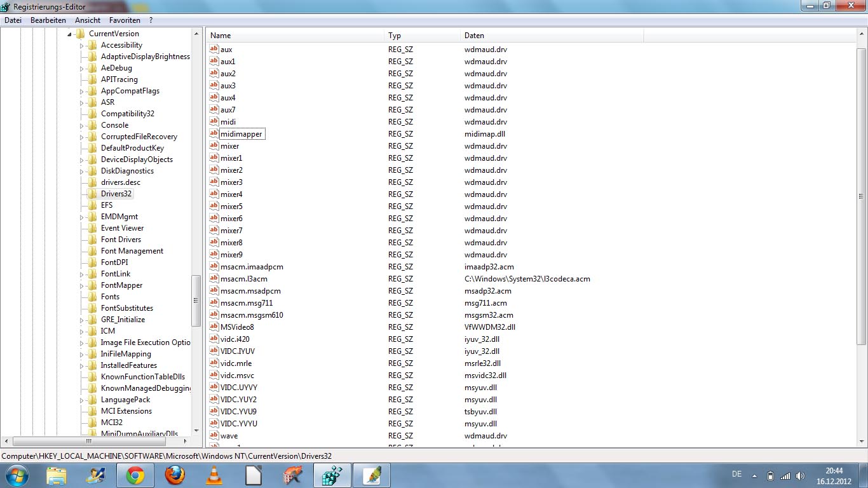This screenshot has height=488, width=868.
Task: Click the string icon of mixer value
Action: tap(214, 146)
